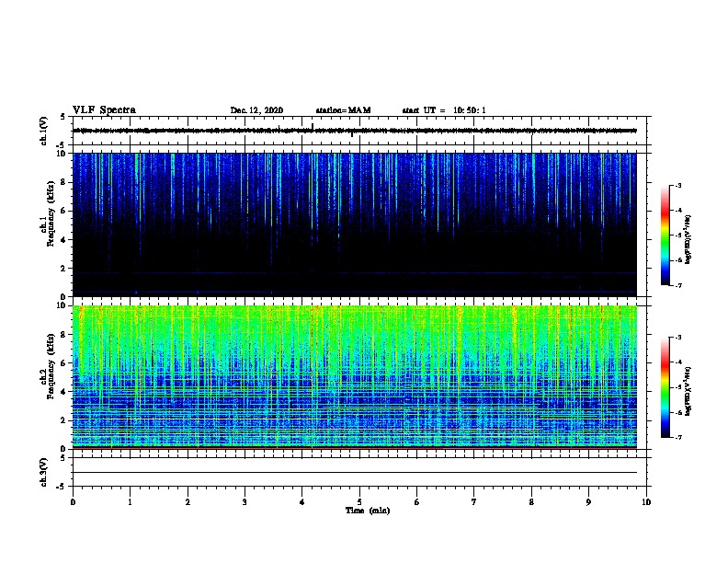Screen dimensions: 728x563
Task: Click time axis tick label "1"
Action: coord(130,501)
